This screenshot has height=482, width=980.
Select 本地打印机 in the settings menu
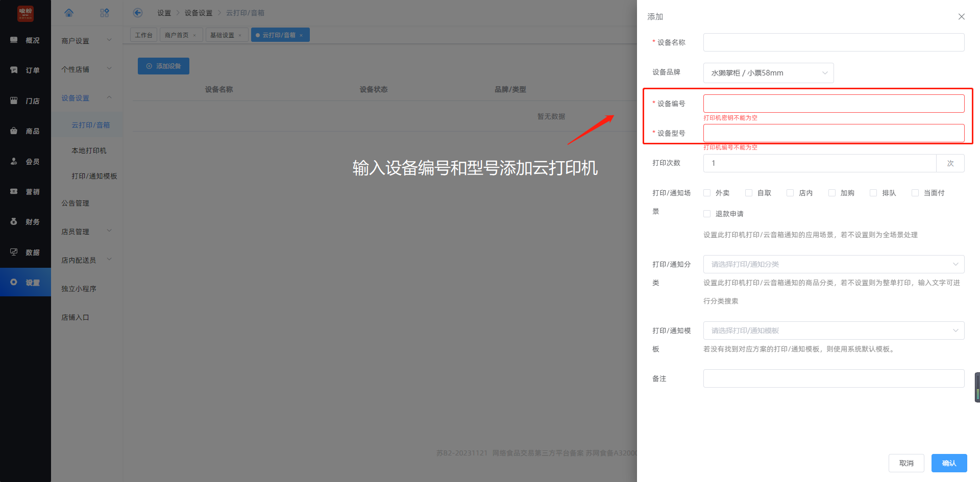(x=89, y=150)
